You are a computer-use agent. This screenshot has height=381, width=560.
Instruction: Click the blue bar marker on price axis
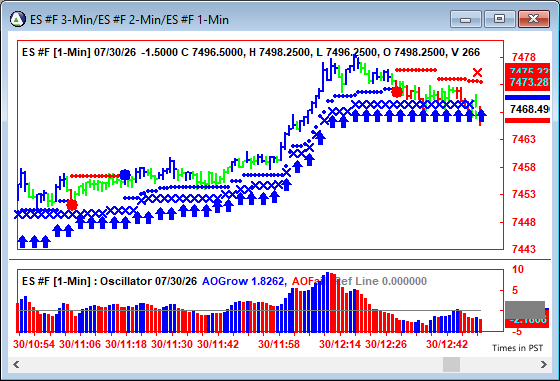point(527,97)
